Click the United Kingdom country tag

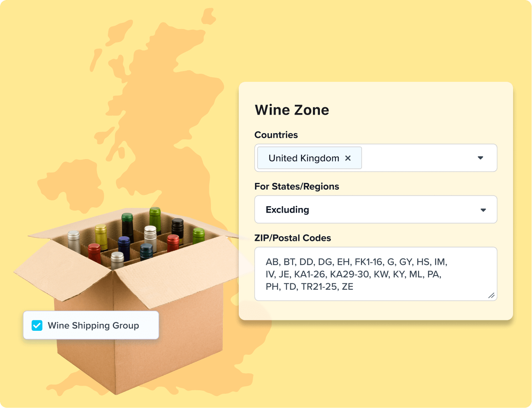(x=303, y=158)
